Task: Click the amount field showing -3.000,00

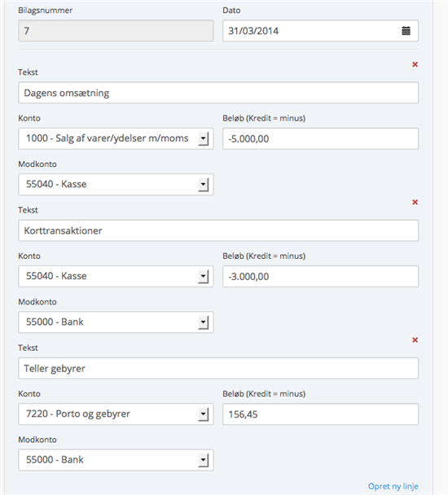Action: (320, 276)
